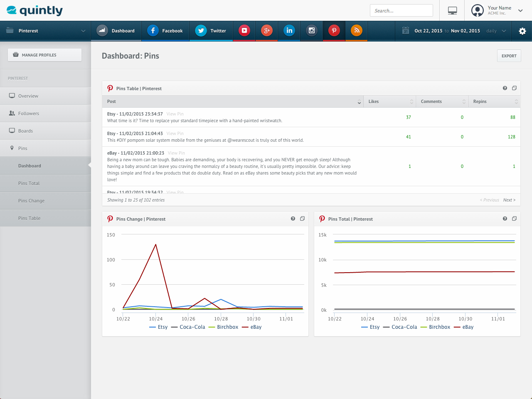Image resolution: width=532 pixels, height=399 pixels.
Task: Toggle Etsy series in Pins Total legend
Action: tap(370, 327)
